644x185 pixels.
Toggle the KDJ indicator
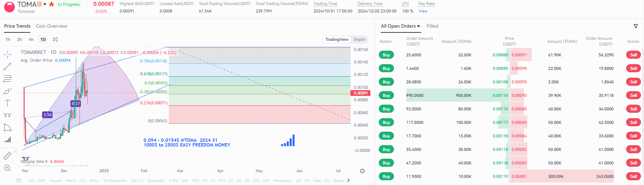point(83,181)
